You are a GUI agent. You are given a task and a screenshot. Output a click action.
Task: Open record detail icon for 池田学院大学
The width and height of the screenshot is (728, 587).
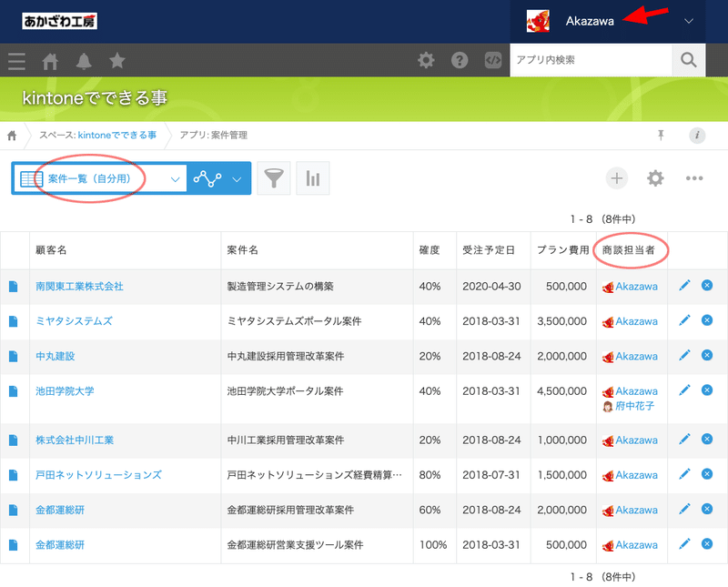click(14, 391)
